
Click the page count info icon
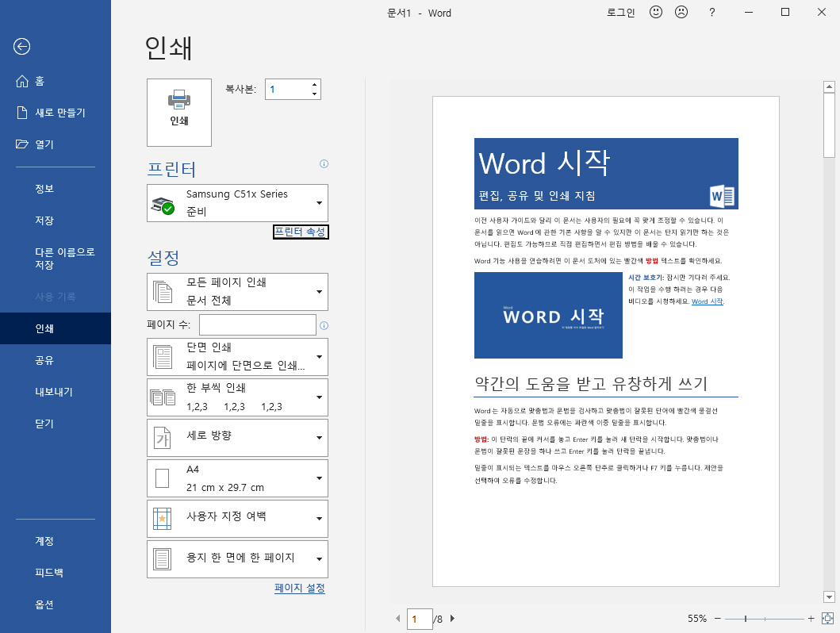[324, 325]
